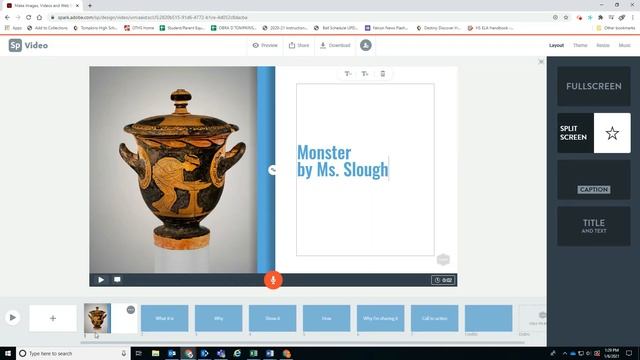Image resolution: width=640 pixels, height=360 pixels.
Task: Close the Spark browser tab
Action: (77, 6)
